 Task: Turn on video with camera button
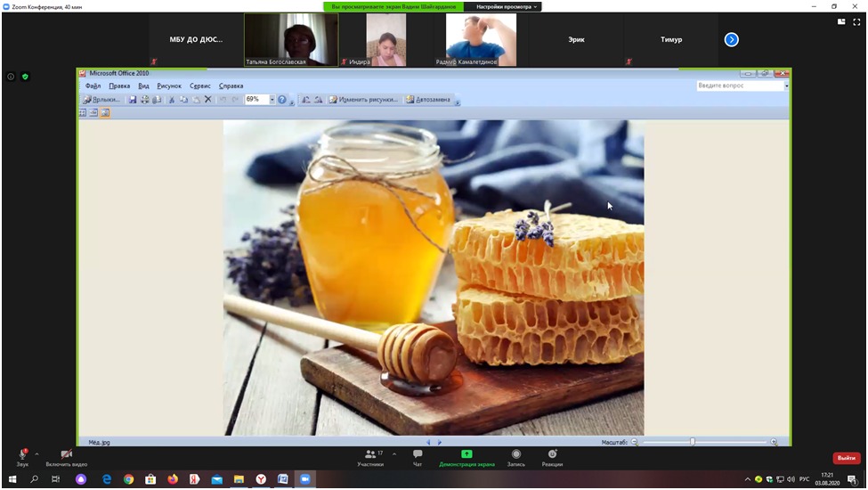coord(67,454)
